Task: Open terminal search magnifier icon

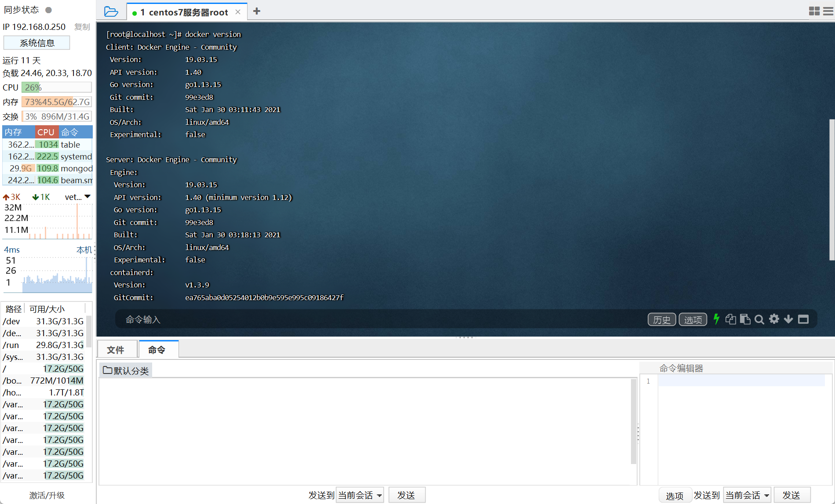Action: point(759,319)
